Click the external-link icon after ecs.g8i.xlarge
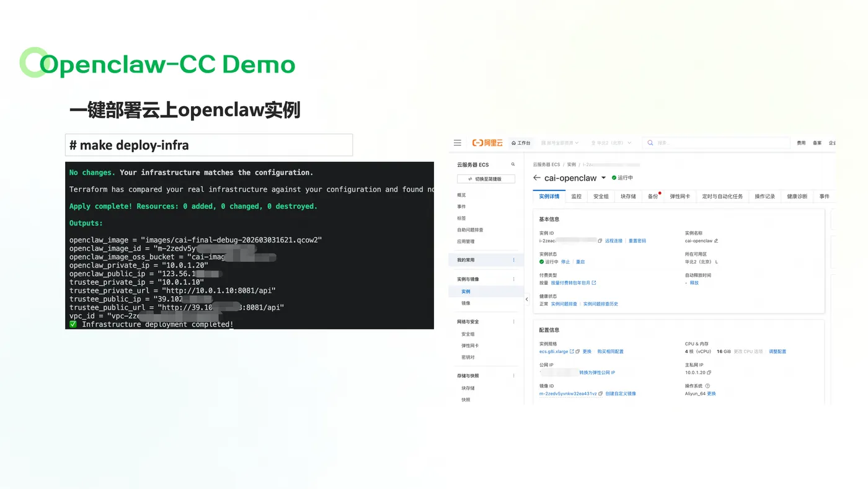 572,351
